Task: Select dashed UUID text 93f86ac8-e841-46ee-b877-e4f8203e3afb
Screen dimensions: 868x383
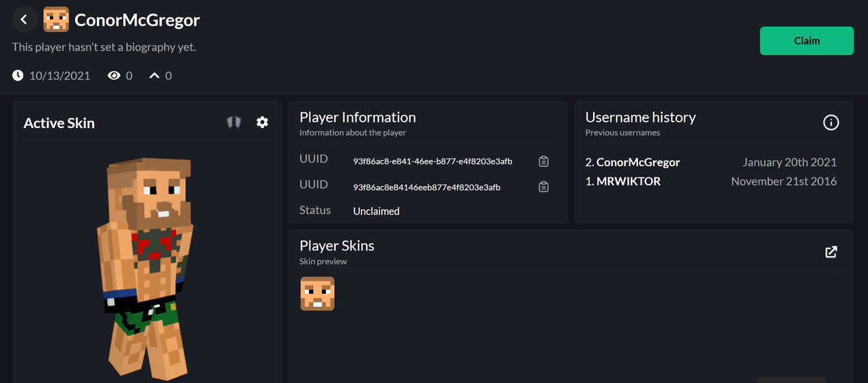Action: point(433,161)
